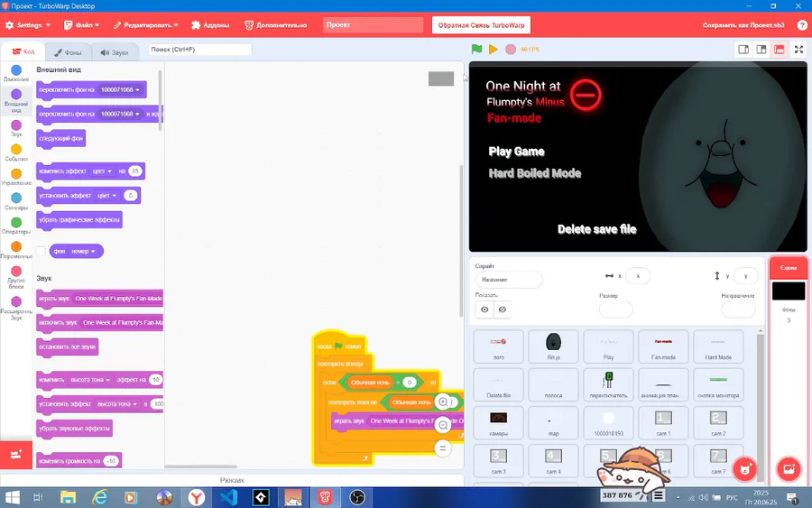Select the Hard Mode sprite thumbnail

[718, 346]
